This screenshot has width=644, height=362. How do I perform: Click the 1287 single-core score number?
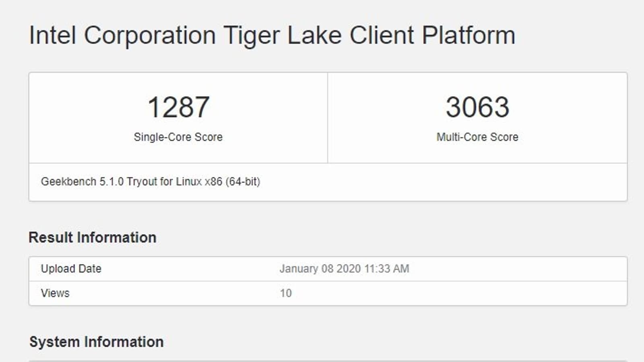[x=178, y=107]
